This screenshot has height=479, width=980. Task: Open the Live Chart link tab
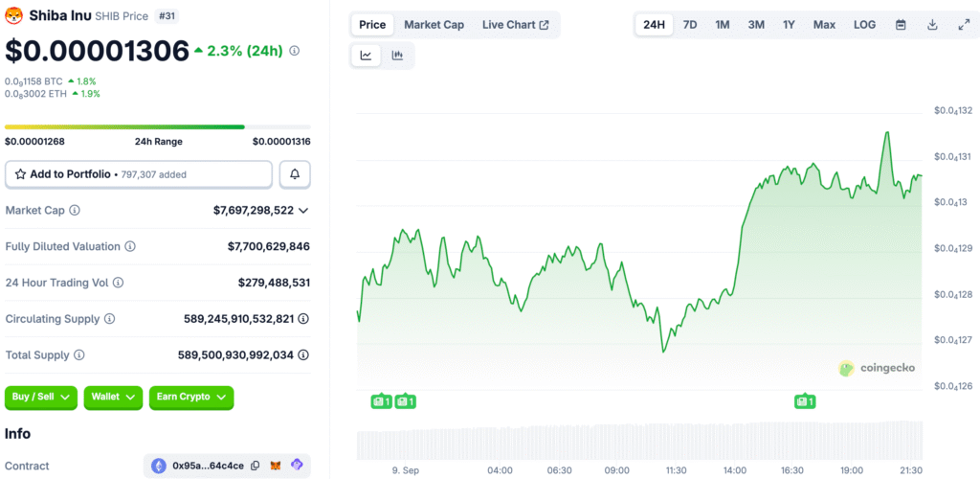(516, 25)
